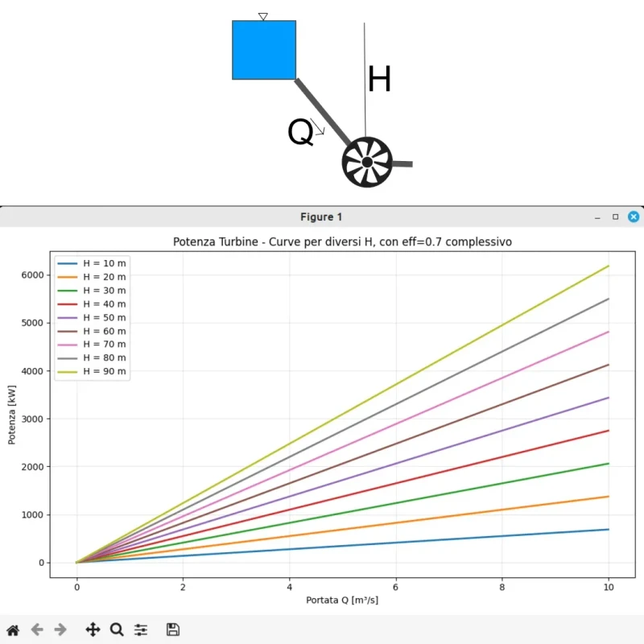This screenshot has width=644, height=644.
Task: Click the 3000 tick on the y-axis
Action: (x=32, y=419)
